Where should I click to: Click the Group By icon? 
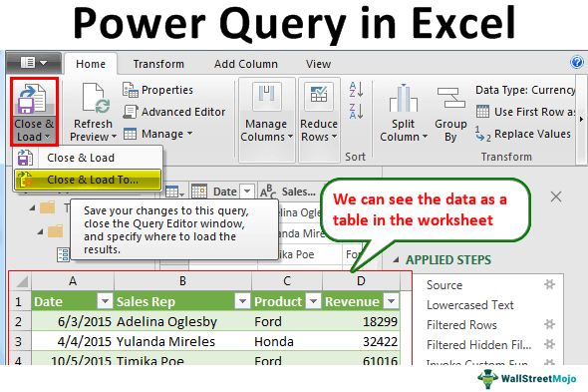tap(450, 98)
